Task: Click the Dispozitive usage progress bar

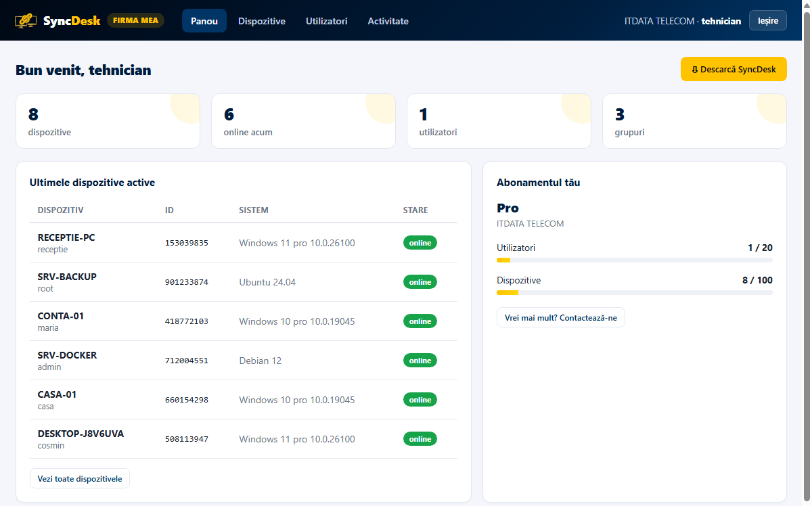Action: (x=635, y=292)
